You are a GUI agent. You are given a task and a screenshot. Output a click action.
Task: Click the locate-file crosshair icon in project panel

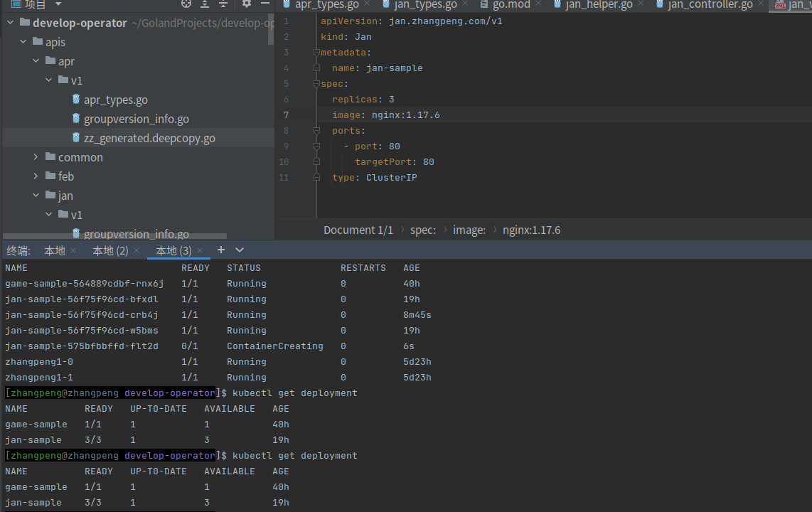coord(186,4)
